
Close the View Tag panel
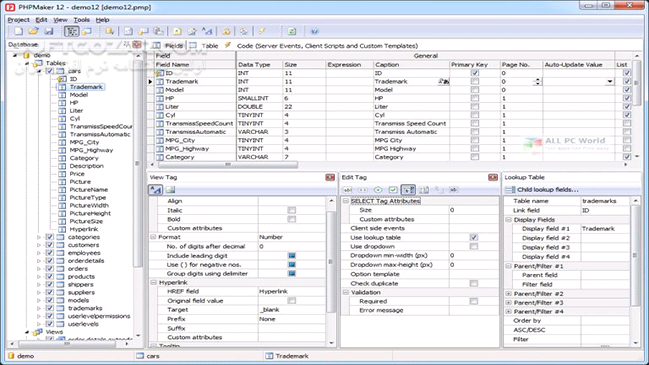click(330, 178)
